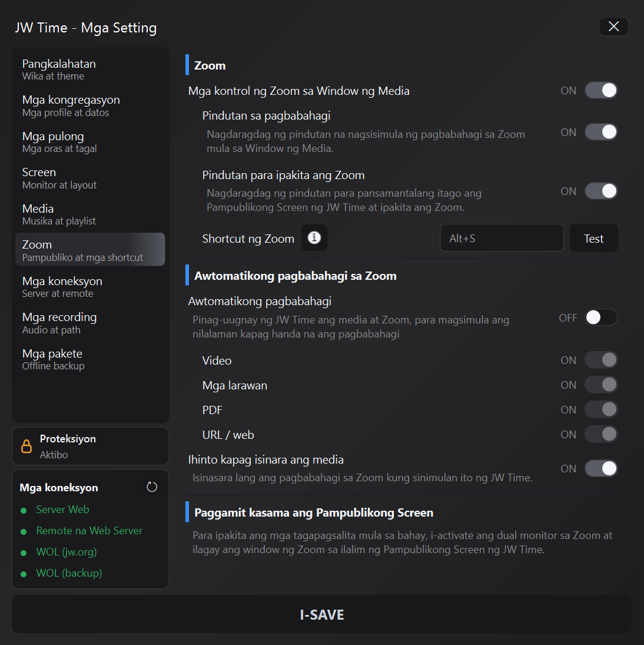
Task: Click Paggamit kasama ang Pampublikong Screen heading
Action: [314, 512]
